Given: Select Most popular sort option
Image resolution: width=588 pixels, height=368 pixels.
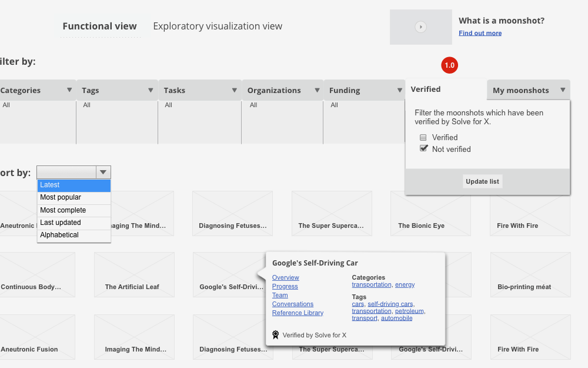Looking at the screenshot, I should point(61,198).
